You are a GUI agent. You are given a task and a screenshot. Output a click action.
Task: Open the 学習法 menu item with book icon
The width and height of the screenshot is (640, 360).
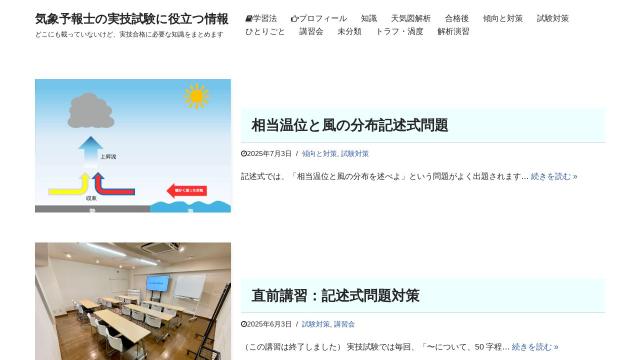coord(261,18)
